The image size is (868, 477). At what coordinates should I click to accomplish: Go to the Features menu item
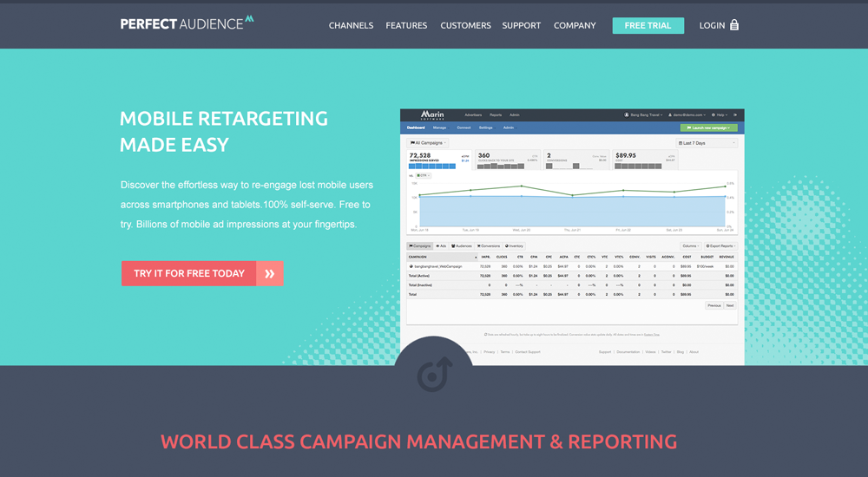[406, 25]
